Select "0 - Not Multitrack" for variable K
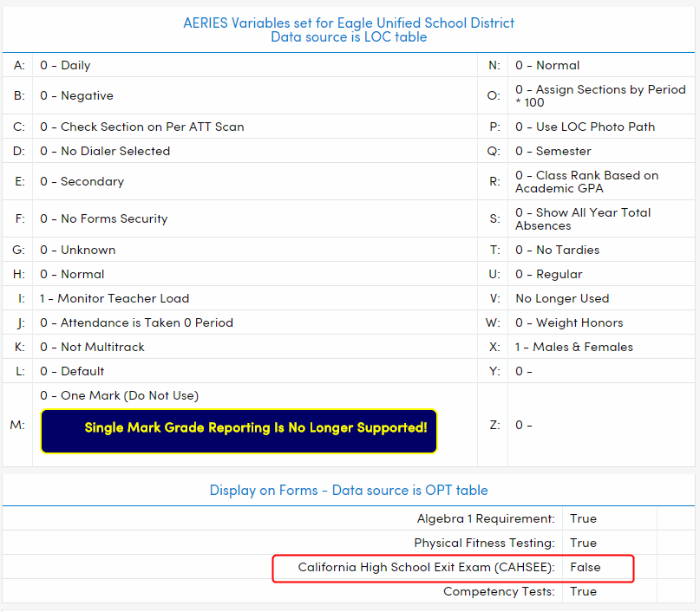Image resolution: width=700 pixels, height=612 pixels. 90,347
